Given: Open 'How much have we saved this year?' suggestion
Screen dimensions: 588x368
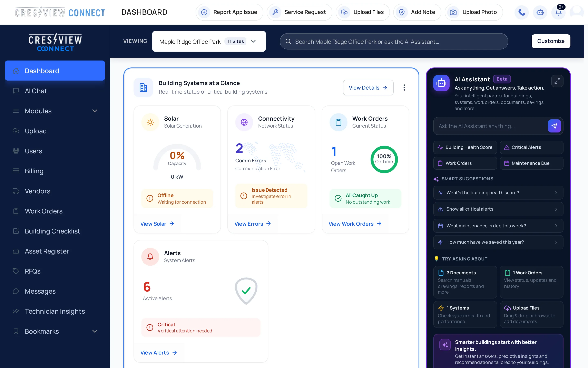Looking at the screenshot, I should 498,242.
